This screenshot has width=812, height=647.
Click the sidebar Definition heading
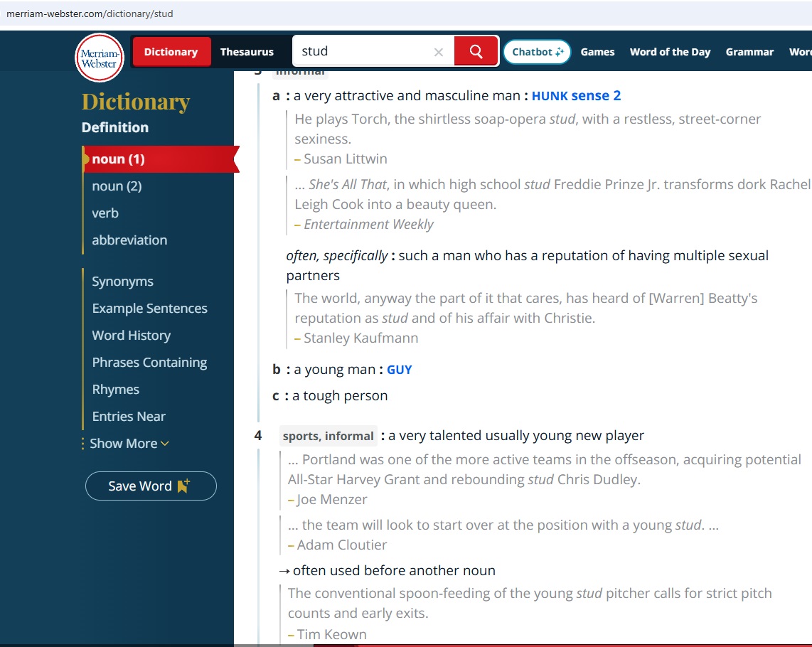[x=115, y=127]
